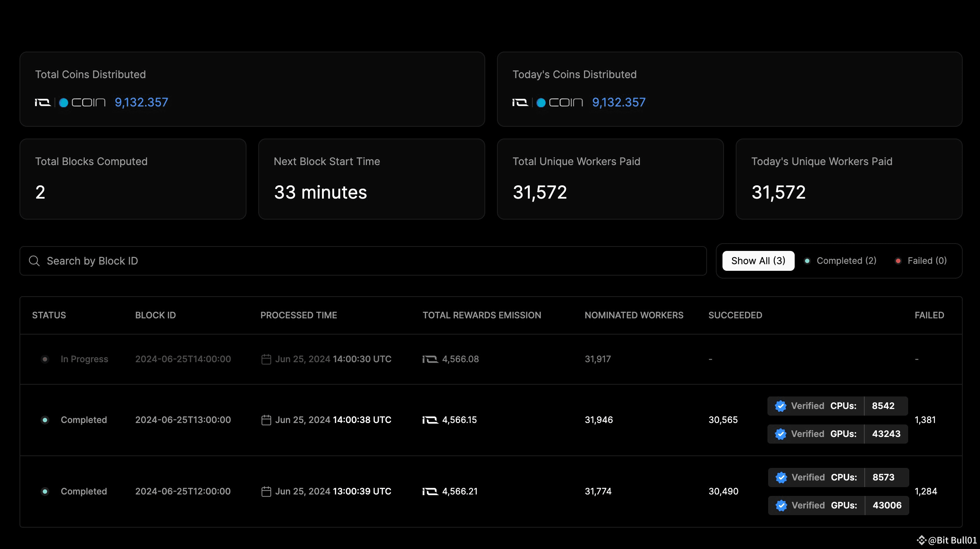This screenshot has width=980, height=549.
Task: Click calendar icon beside Jun 25 13:00:39 UTC
Action: tap(266, 492)
